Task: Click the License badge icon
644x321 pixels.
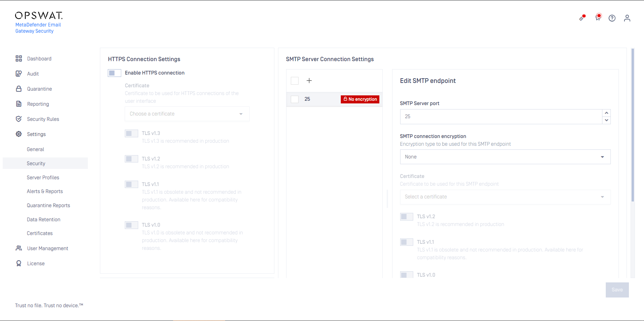Action: [19, 264]
